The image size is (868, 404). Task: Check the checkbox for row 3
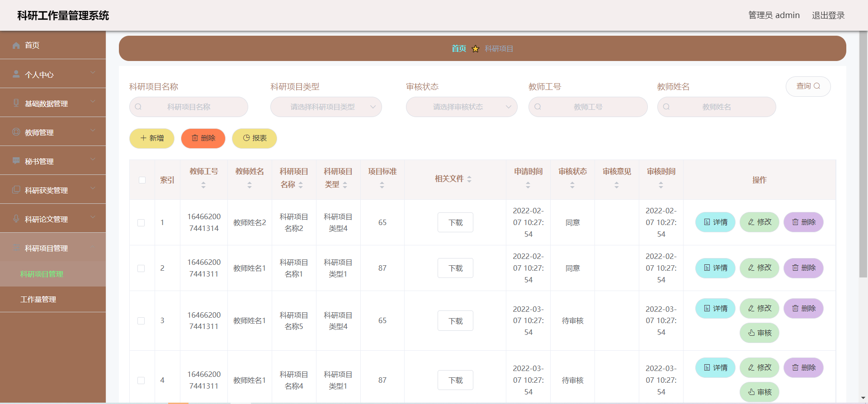point(141,321)
